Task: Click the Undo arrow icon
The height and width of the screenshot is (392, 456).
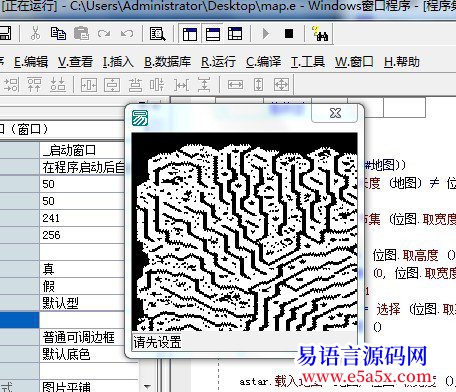Action: [127, 33]
